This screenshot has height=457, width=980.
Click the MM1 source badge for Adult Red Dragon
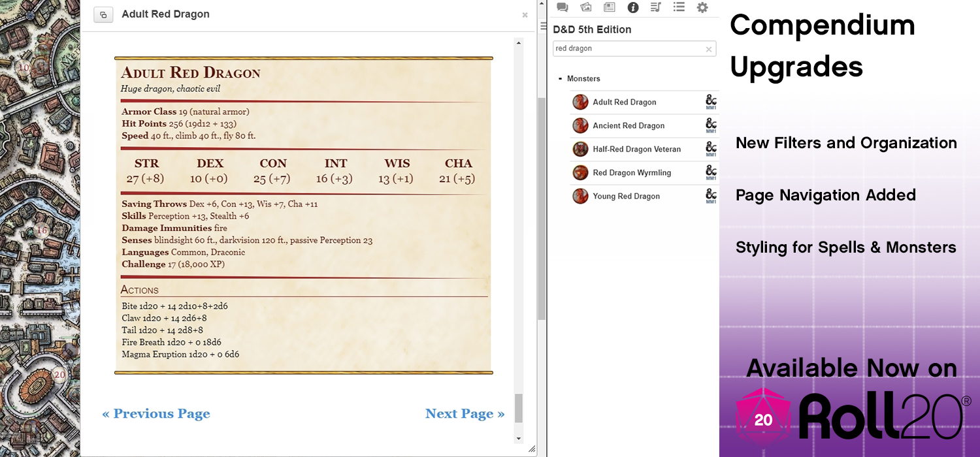(711, 102)
